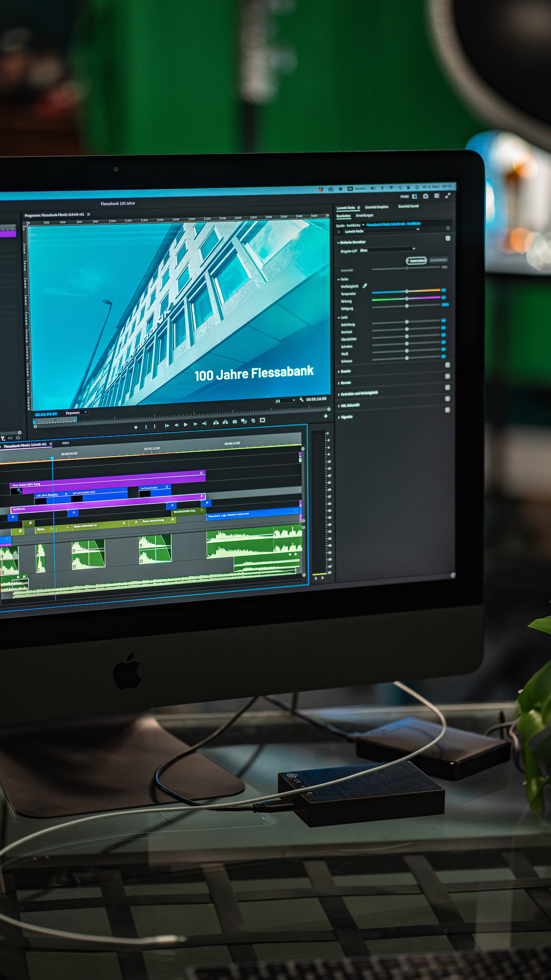Toggle the Kreativ section checkbox
Image resolution: width=551 pixels, height=980 pixels.
pyautogui.click(x=448, y=365)
